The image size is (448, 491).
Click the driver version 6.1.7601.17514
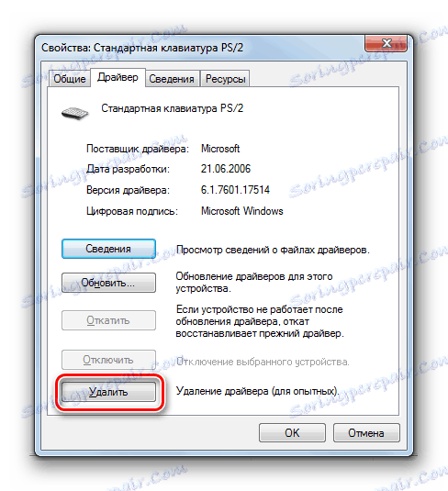point(235,190)
